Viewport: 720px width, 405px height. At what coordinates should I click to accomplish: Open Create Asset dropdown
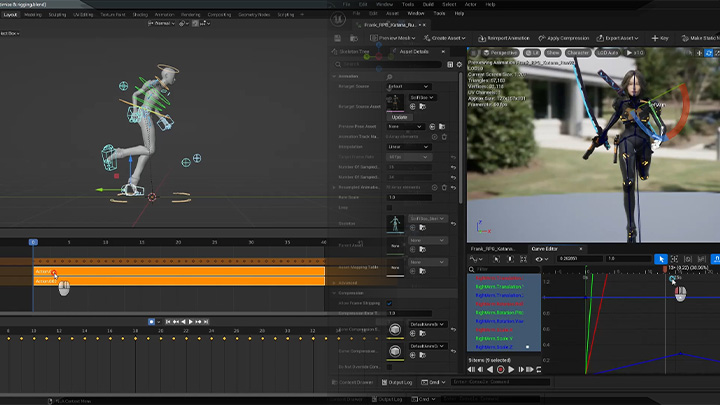pyautogui.click(x=444, y=38)
